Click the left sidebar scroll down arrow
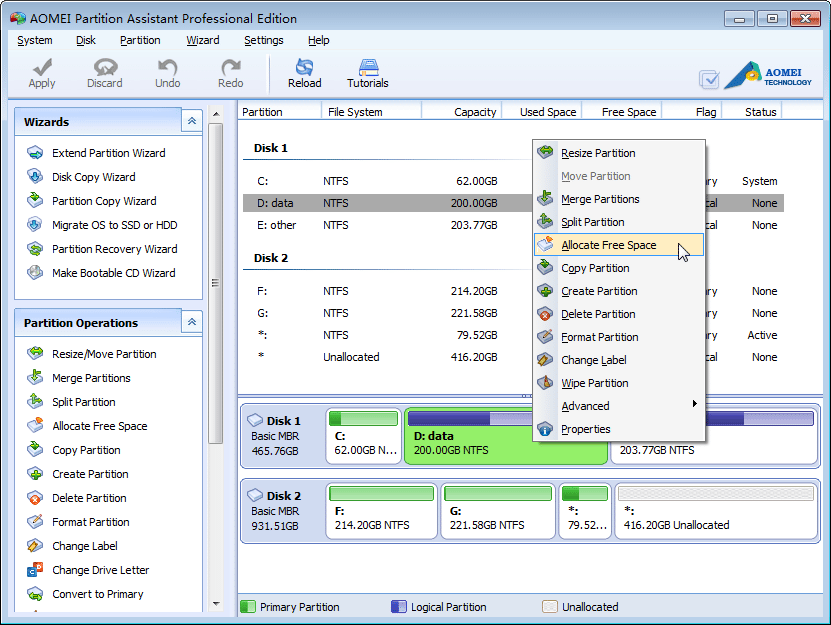This screenshot has height=625, width=831. pos(216,604)
